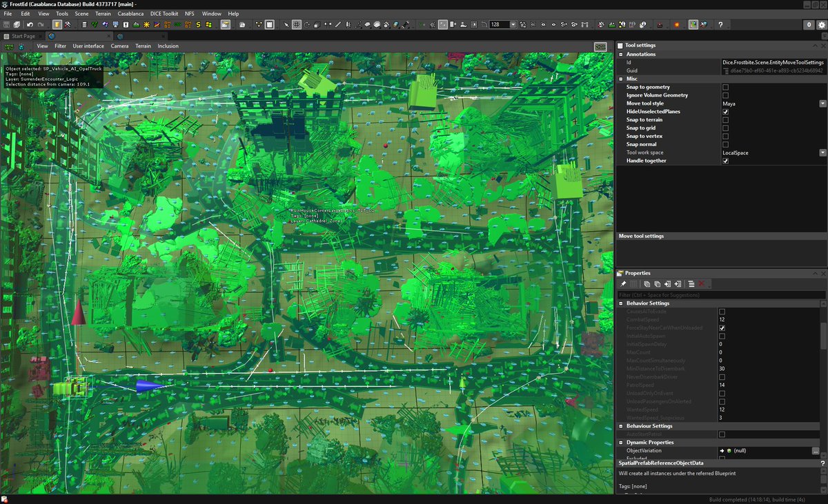Viewport: 828px width, 504px height.
Task: Click the Redo arrow in the toolbar
Action: click(x=41, y=24)
